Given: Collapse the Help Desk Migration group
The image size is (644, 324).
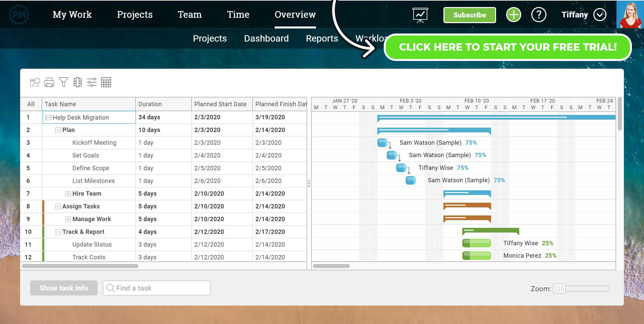Looking at the screenshot, I should 48,118.
